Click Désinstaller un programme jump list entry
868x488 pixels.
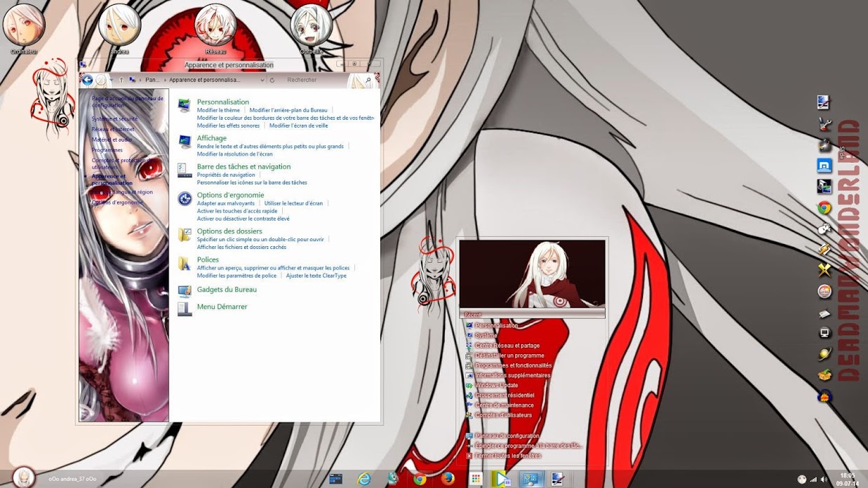(509, 355)
